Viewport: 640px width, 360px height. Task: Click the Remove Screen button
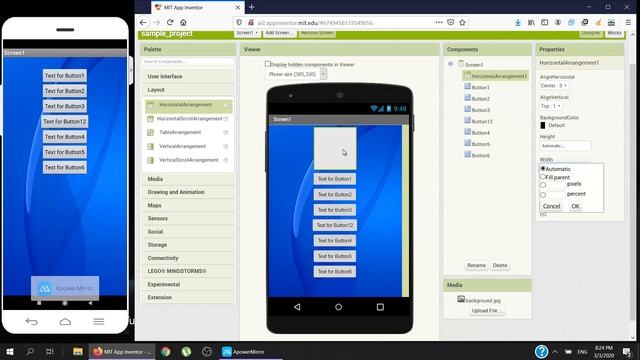[317, 33]
